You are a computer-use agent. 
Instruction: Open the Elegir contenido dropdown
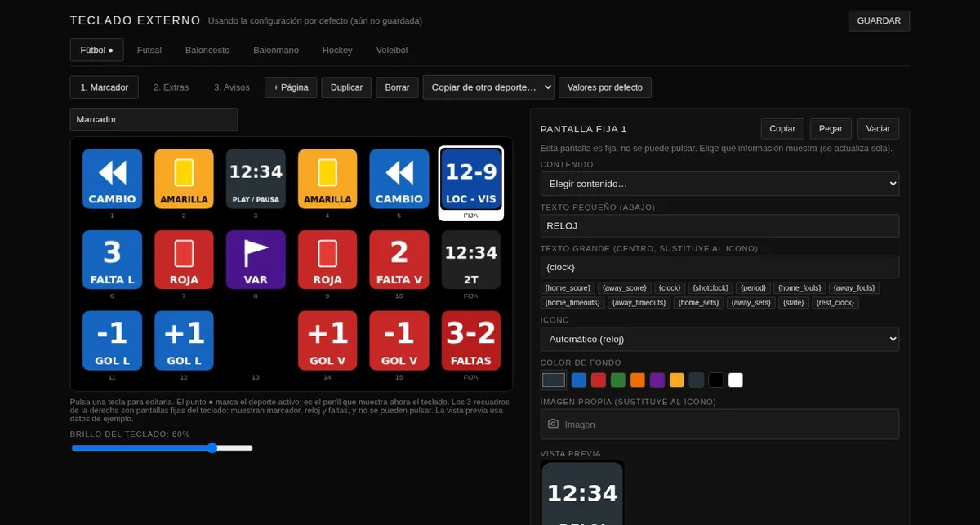click(719, 184)
